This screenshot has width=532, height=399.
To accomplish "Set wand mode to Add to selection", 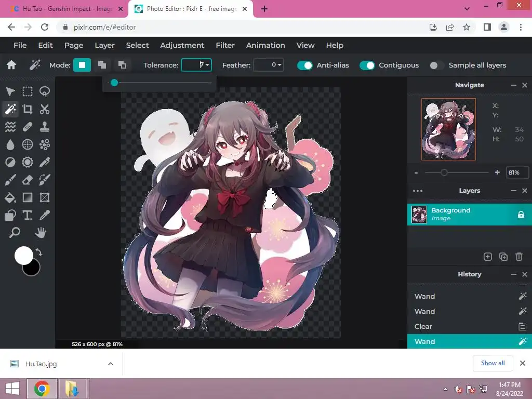I will click(102, 65).
